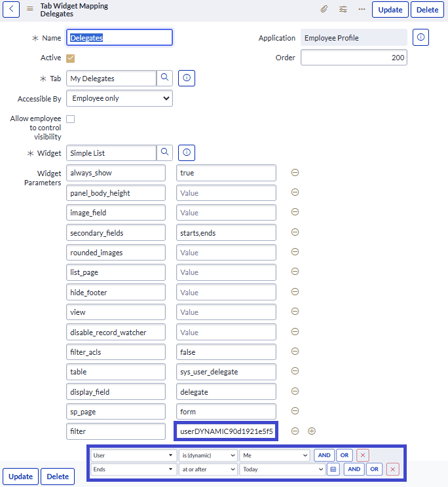Open the 'is (dynamic)' operator dropdown
Image resolution: width=448 pixels, height=487 pixels.
coord(208,455)
